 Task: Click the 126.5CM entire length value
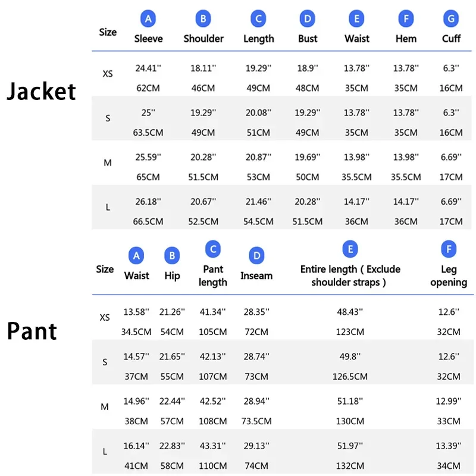pyautogui.click(x=350, y=376)
